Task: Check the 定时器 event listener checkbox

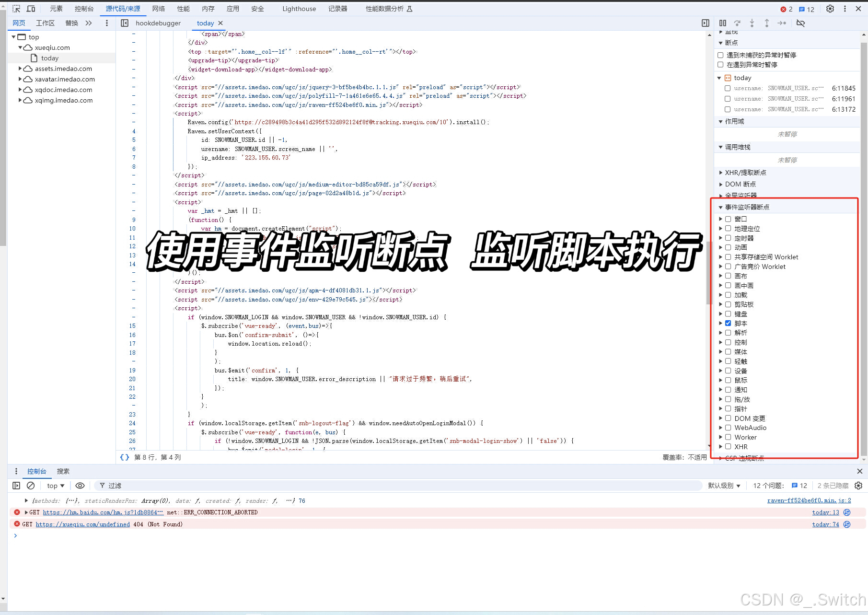Action: point(728,238)
